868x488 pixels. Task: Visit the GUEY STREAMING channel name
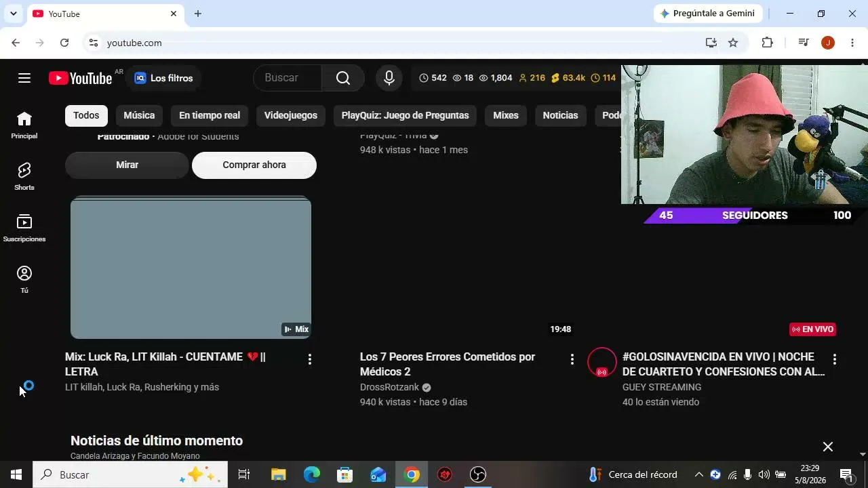pyautogui.click(x=662, y=387)
